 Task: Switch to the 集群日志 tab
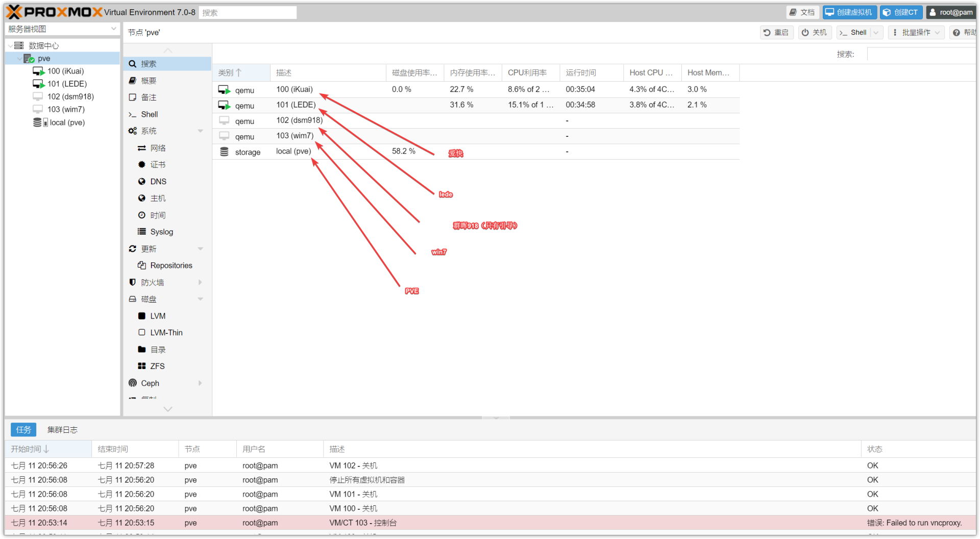[x=62, y=430]
